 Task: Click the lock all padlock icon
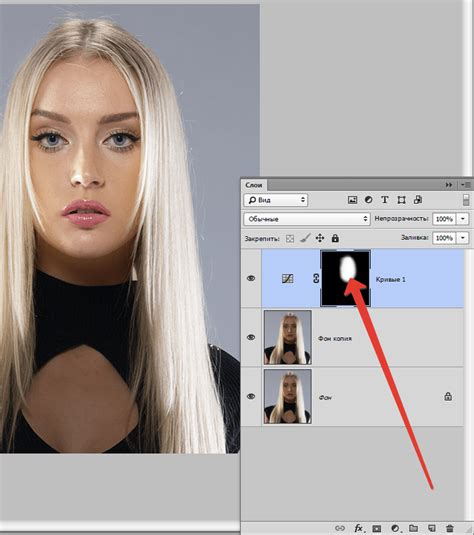pyautogui.click(x=335, y=238)
